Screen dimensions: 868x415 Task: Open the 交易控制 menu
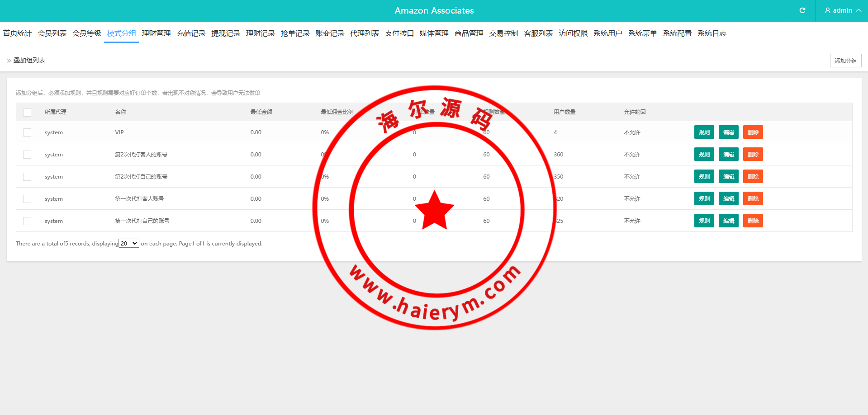pyautogui.click(x=503, y=33)
